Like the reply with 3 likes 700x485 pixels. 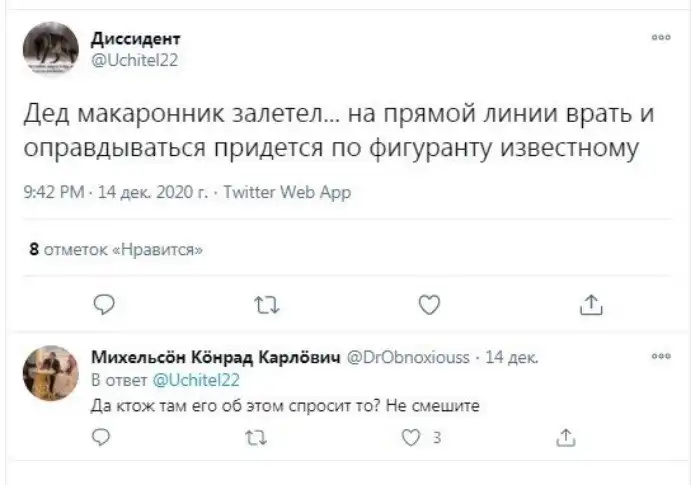click(x=408, y=436)
